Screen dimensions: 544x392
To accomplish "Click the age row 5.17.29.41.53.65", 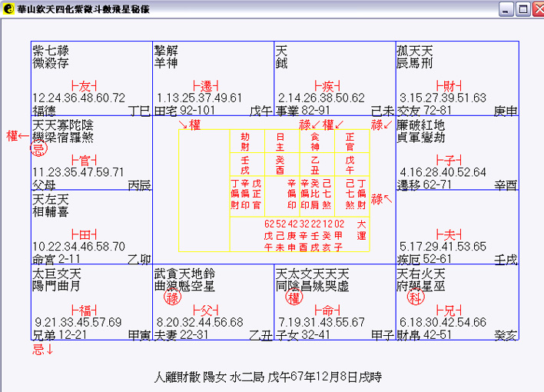I will point(443,247).
